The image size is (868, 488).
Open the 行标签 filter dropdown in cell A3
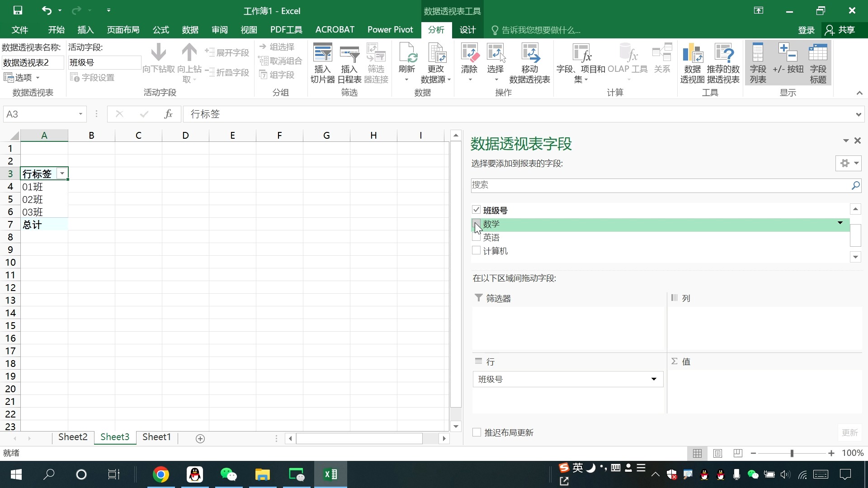[x=61, y=173]
